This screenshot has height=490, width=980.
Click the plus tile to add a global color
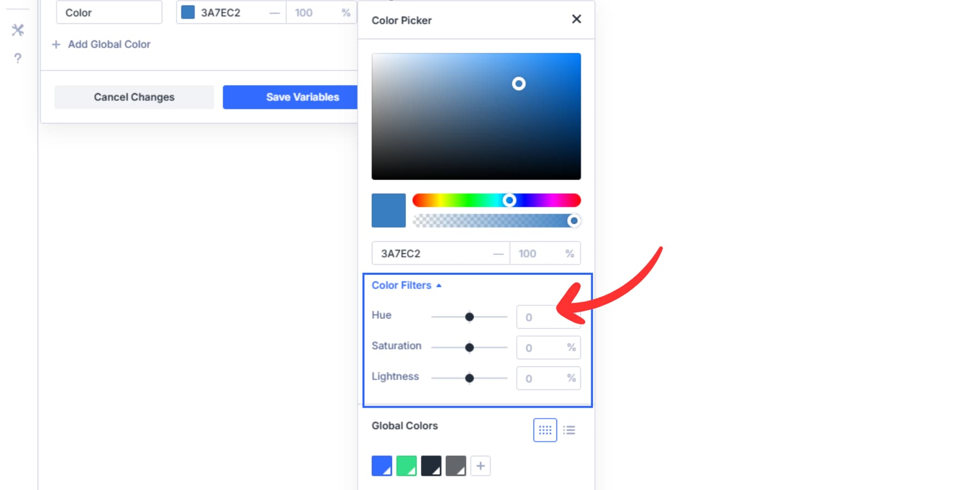[481, 465]
